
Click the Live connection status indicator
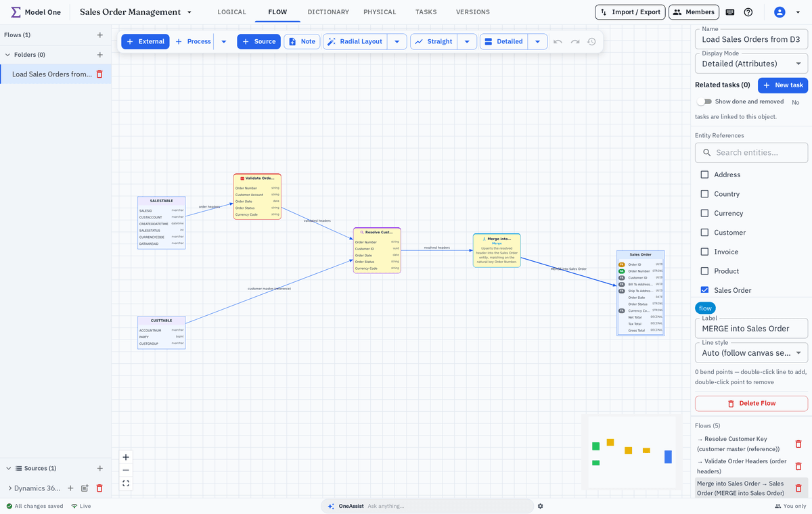coord(81,506)
